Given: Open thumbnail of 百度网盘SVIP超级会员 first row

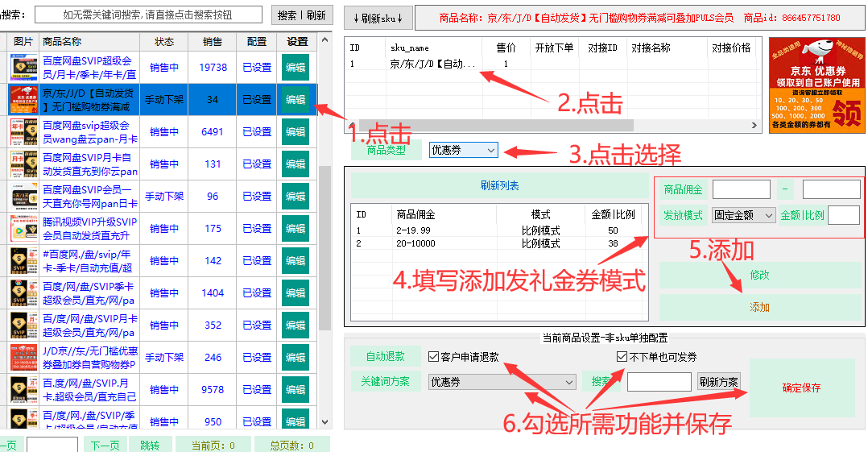Looking at the screenshot, I should pyautogui.click(x=24, y=68).
